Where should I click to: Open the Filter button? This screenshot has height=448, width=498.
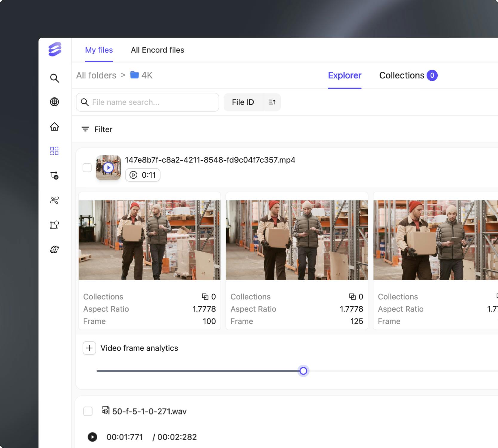pos(97,129)
